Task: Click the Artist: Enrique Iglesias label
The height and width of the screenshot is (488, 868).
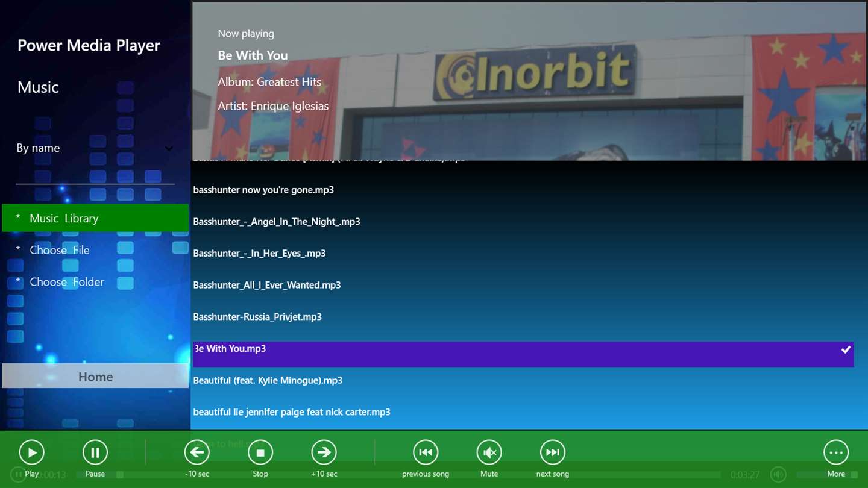Action: tap(273, 106)
